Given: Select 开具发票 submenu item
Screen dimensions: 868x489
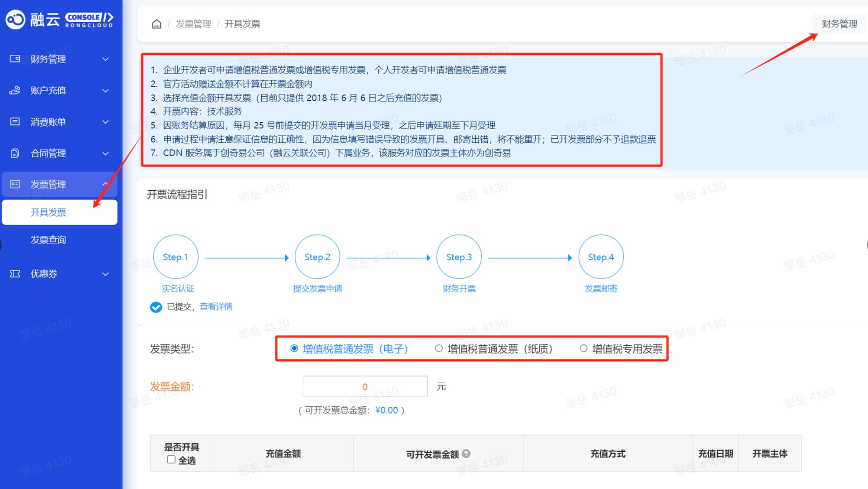Looking at the screenshot, I should tap(48, 212).
